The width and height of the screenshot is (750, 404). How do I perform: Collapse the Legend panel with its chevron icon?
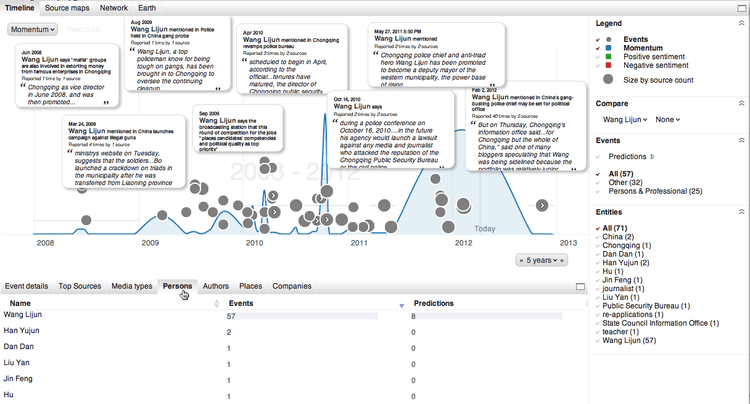pos(741,22)
